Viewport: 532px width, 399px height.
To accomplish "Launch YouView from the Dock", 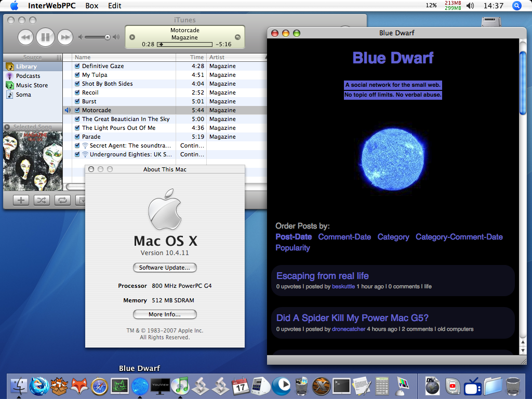I will [160, 386].
